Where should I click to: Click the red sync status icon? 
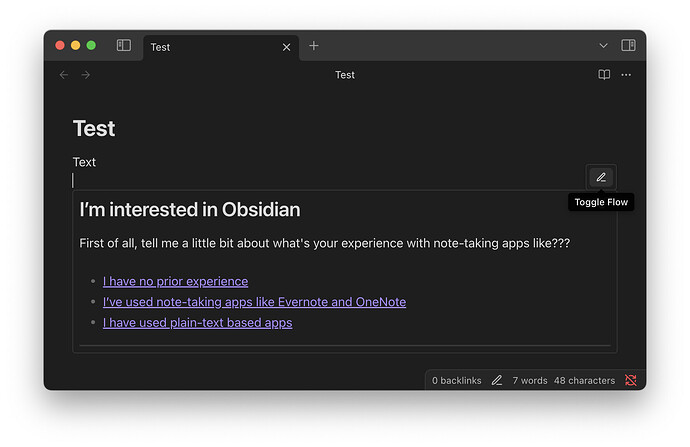tap(631, 380)
